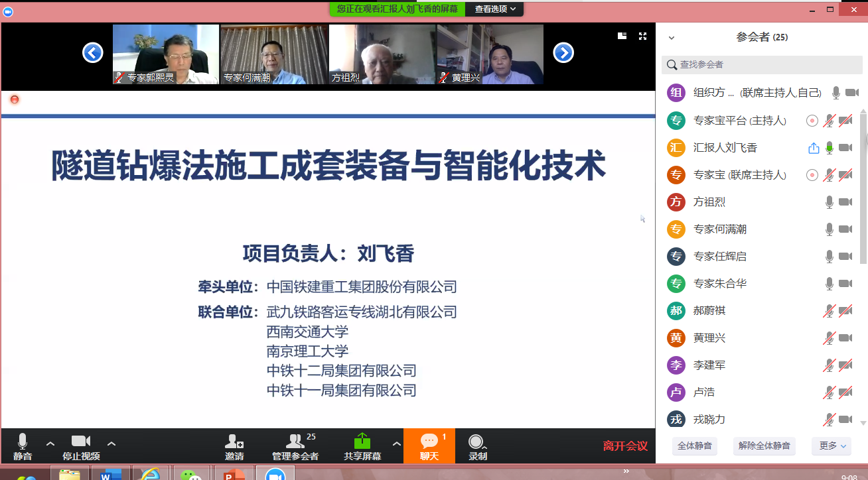Click the red 离开会议 leave meeting button
This screenshot has width=868, height=480.
pos(624,446)
